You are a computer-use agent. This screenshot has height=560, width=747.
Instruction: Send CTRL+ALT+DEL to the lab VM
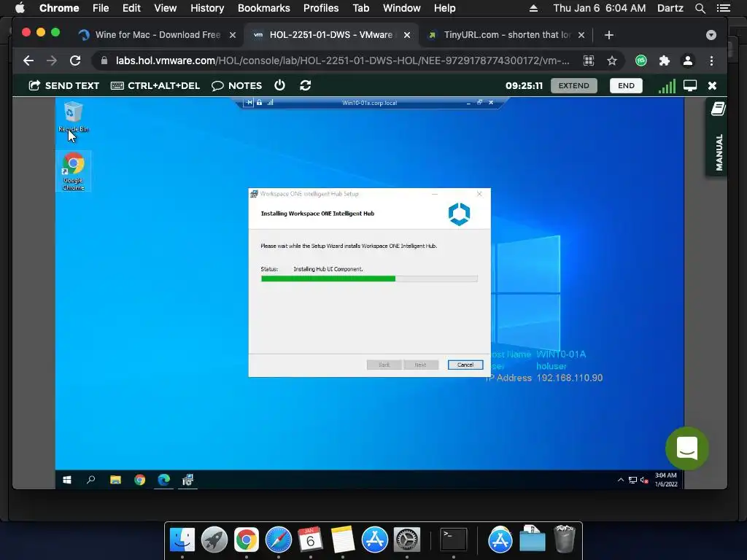pos(155,86)
